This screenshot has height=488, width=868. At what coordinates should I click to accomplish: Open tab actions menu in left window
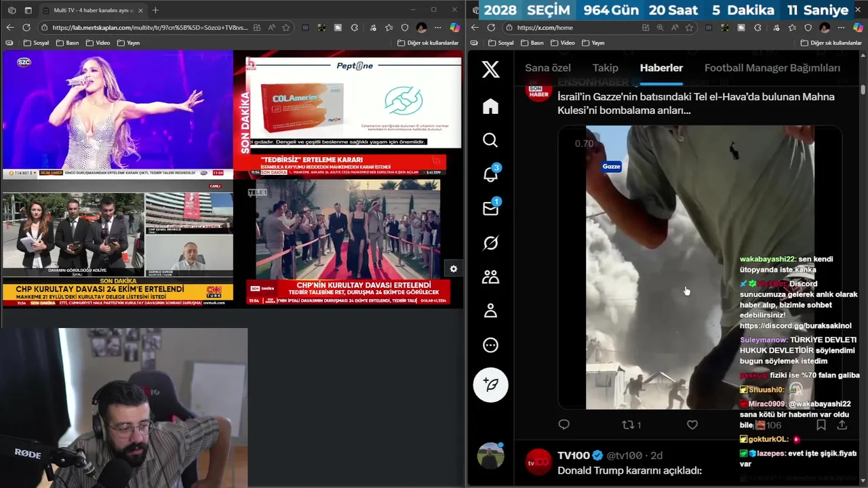tap(28, 10)
